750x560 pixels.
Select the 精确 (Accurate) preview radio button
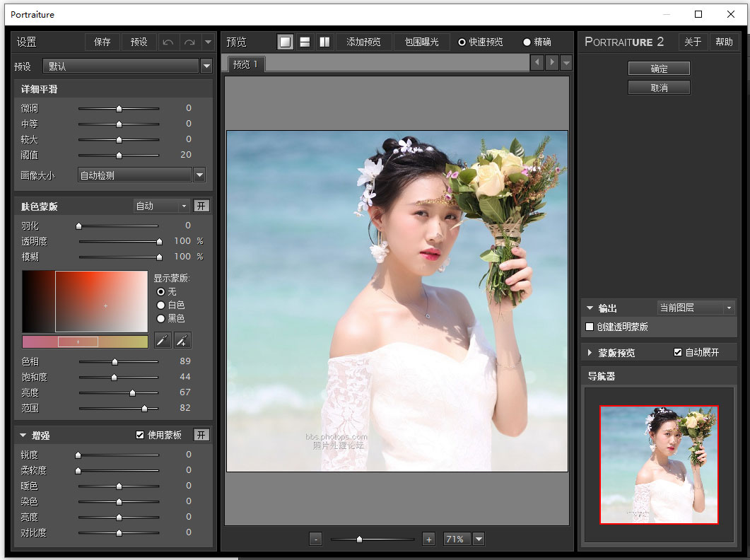(x=526, y=41)
